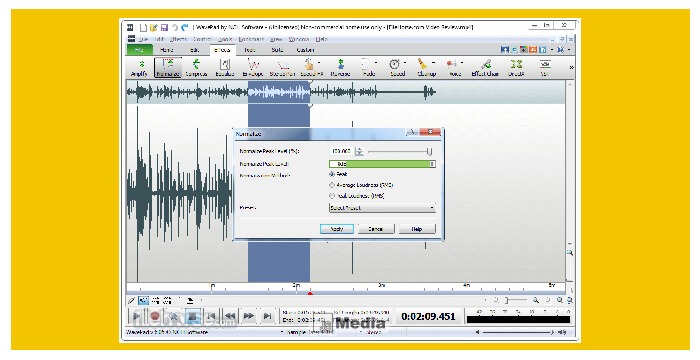700x360 pixels.
Task: Click the New File icon in title bar
Action: tap(143, 28)
